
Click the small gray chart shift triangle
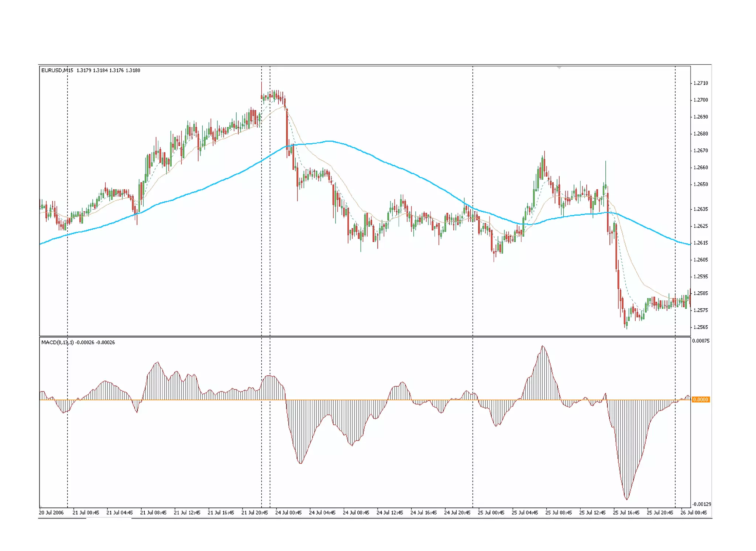559,68
